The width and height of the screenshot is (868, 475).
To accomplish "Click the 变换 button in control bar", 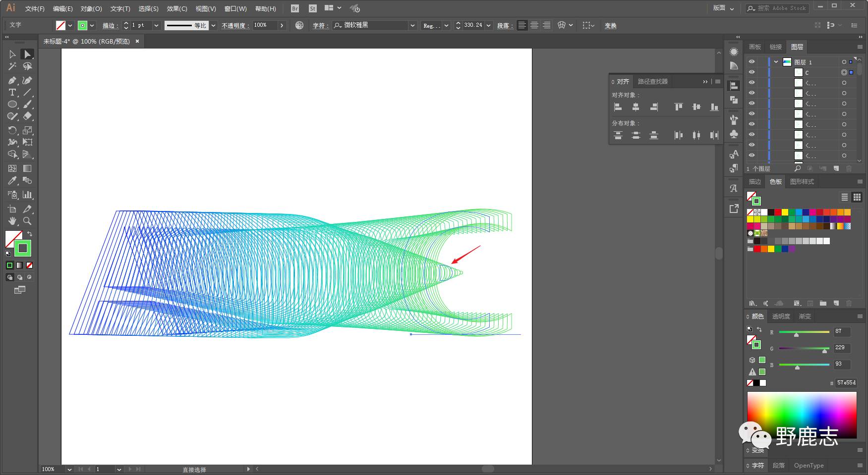I will 610,26.
